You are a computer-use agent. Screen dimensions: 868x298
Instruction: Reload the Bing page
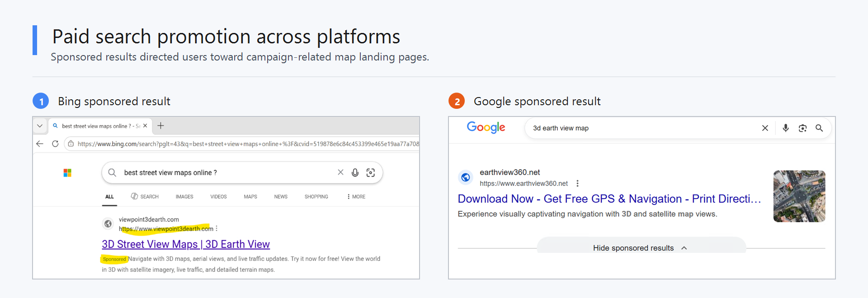pos(55,144)
